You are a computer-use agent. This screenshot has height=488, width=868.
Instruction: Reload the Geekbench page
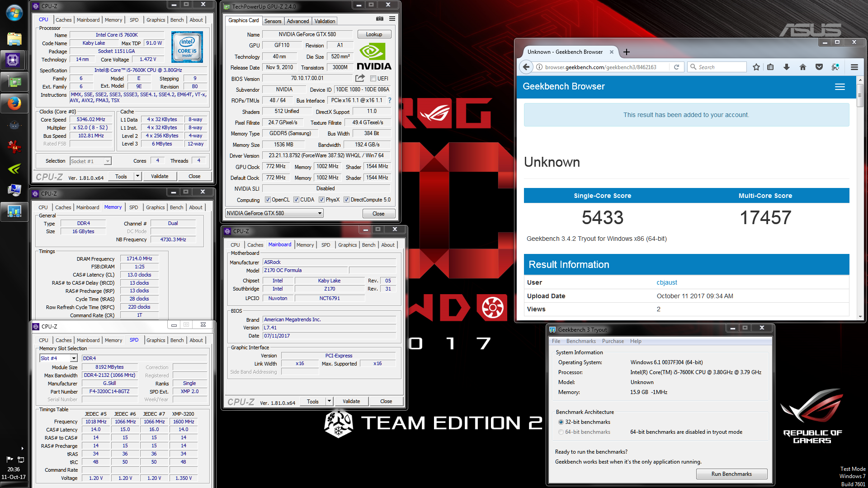[x=677, y=67]
